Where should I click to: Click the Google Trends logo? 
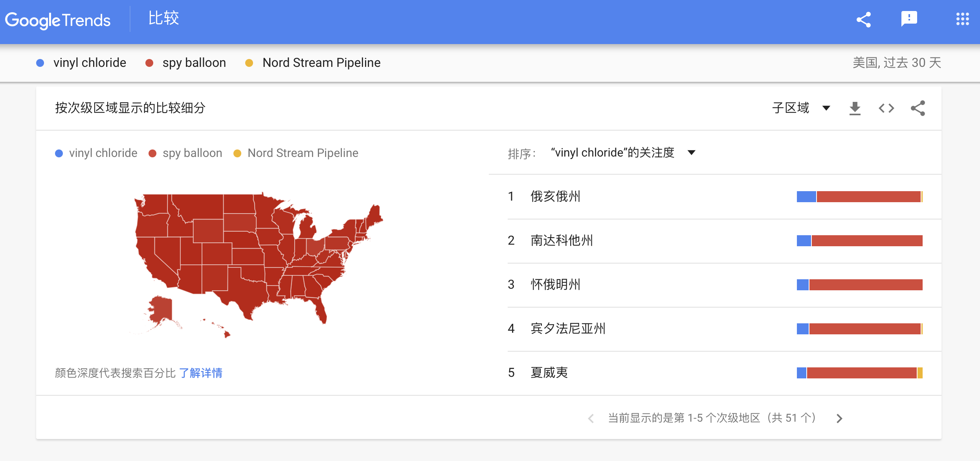58,20
